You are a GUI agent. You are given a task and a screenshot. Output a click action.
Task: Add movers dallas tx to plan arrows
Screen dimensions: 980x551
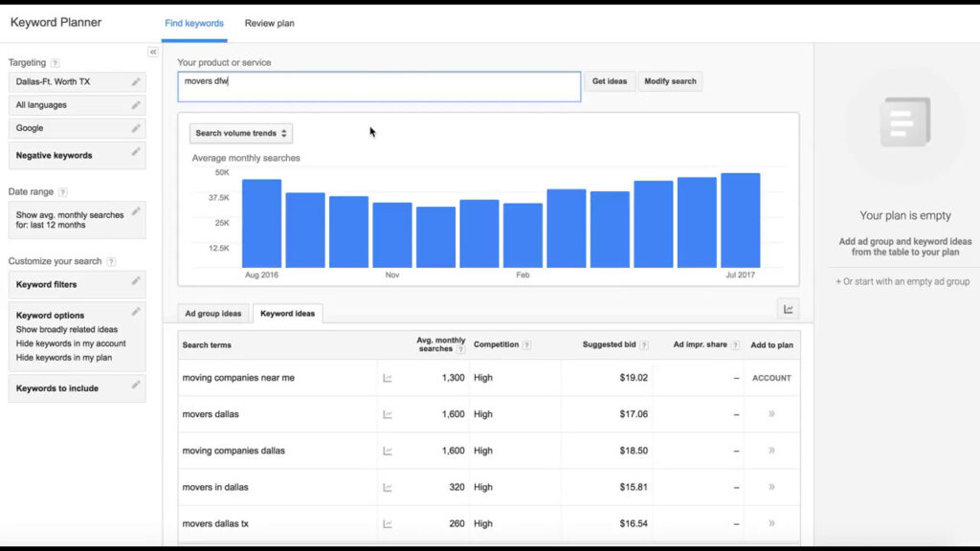point(772,523)
